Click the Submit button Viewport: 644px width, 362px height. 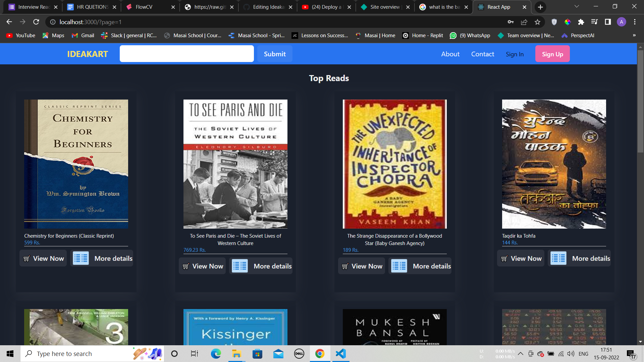(x=274, y=54)
